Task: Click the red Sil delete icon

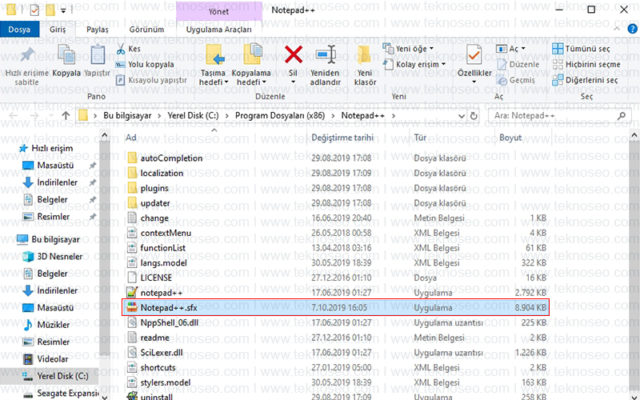Action: (x=293, y=54)
